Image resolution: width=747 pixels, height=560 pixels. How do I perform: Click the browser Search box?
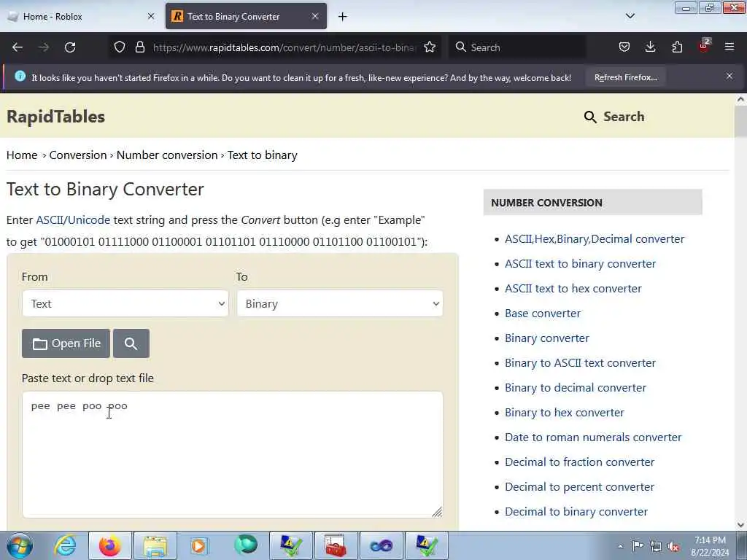pos(517,47)
